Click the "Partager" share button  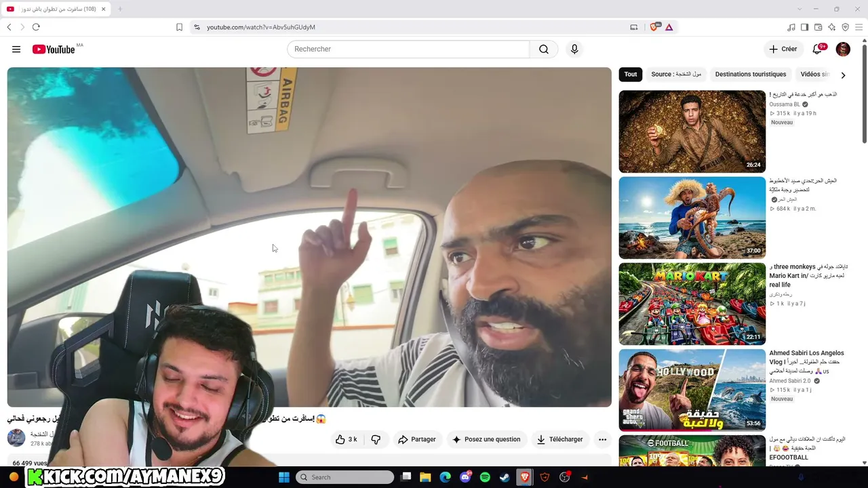[x=417, y=439]
